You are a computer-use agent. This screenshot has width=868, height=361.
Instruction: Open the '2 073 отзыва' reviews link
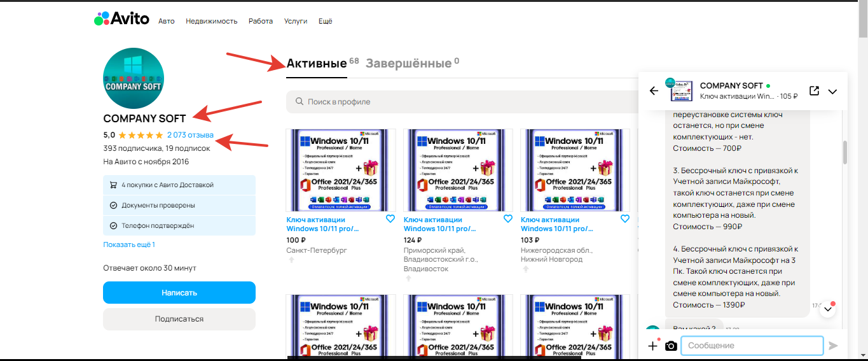190,135
